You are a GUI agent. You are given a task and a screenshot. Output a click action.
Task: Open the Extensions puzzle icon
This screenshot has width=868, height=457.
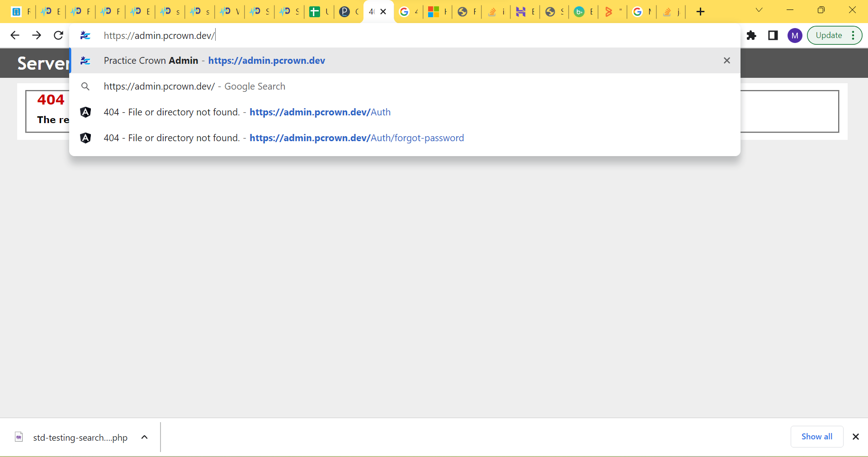point(751,35)
